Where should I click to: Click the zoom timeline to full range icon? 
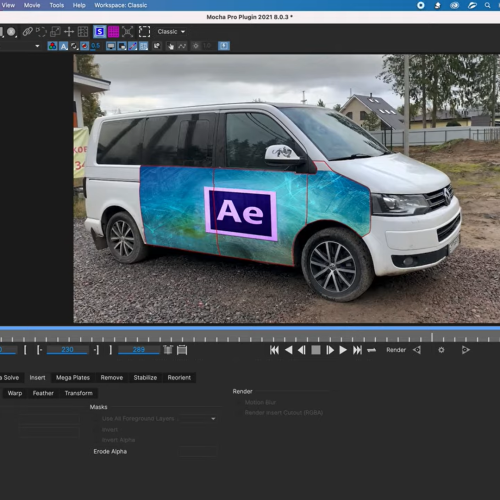(x=182, y=350)
